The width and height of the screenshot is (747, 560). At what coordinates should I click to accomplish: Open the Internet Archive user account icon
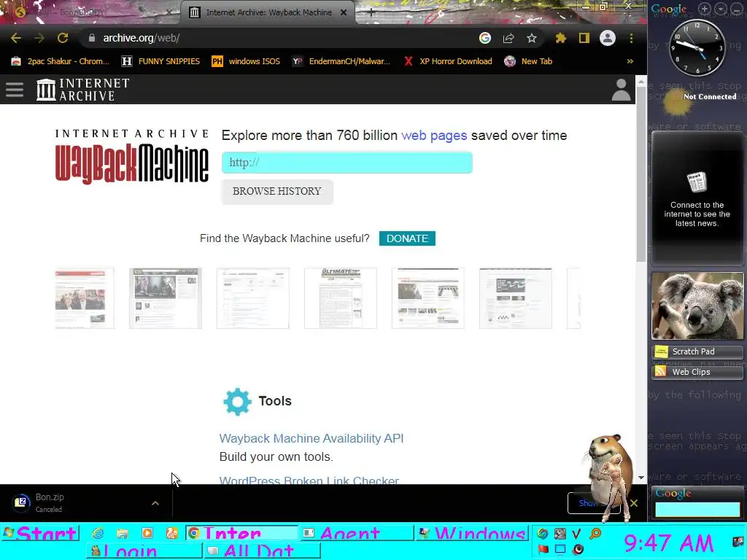(x=621, y=90)
